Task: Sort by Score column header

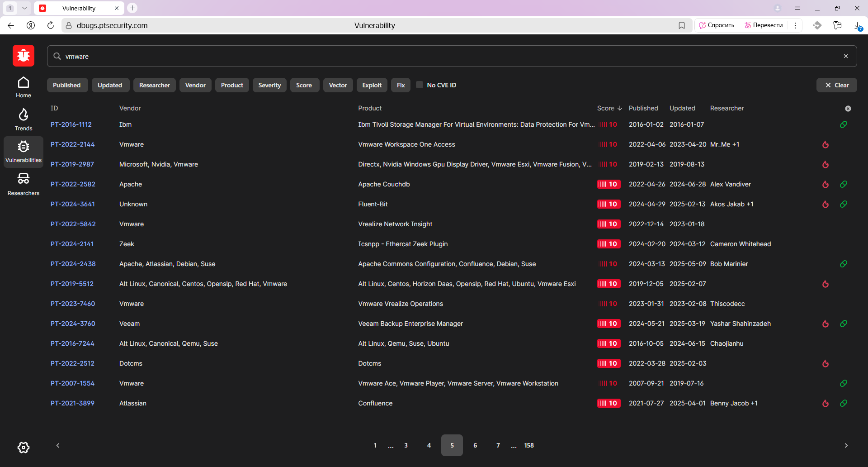Action: 609,108
